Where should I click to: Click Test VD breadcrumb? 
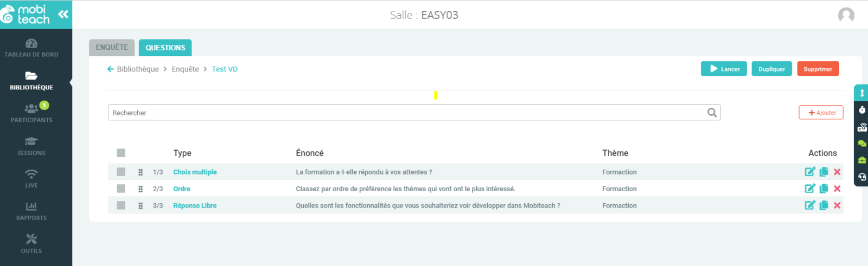225,69
